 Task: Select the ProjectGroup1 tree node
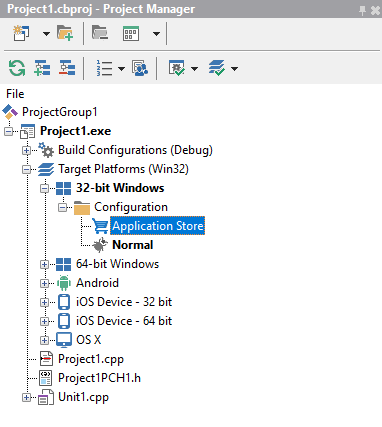[x=60, y=112]
